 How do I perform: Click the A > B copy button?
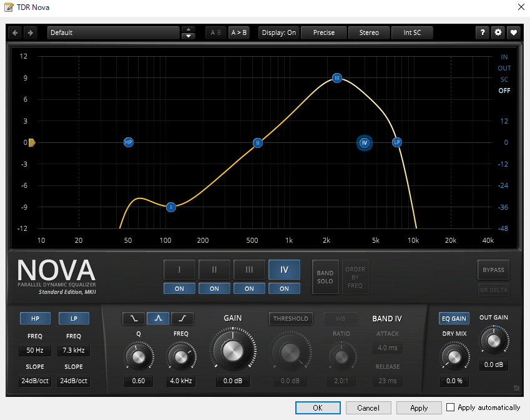point(239,33)
